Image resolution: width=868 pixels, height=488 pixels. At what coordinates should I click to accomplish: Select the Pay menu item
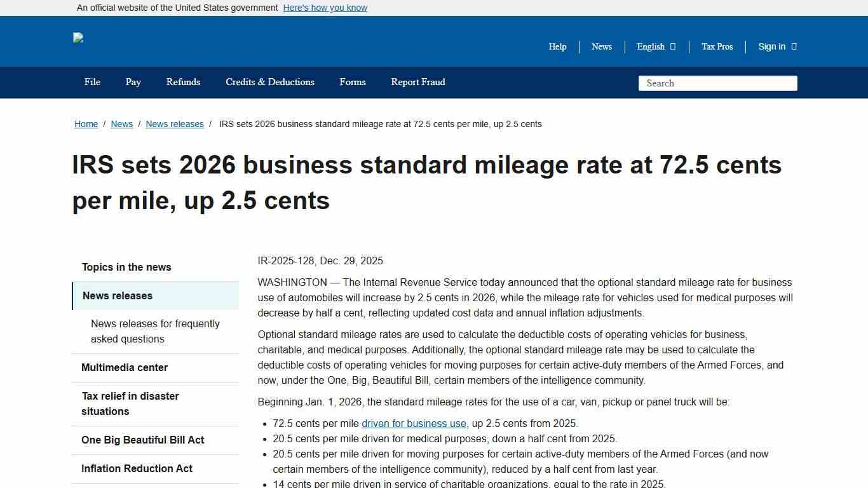coord(133,82)
